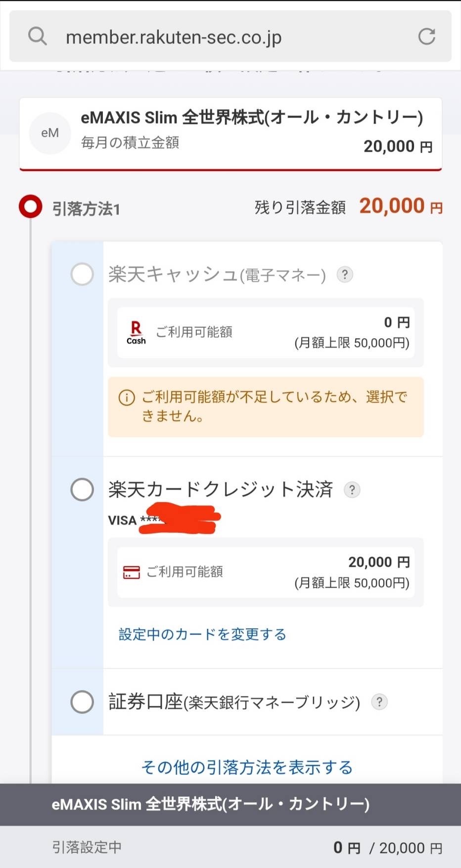This screenshot has height=868, width=461.
Task: Click 設定中のカードを変更する link
Action: click(x=202, y=634)
